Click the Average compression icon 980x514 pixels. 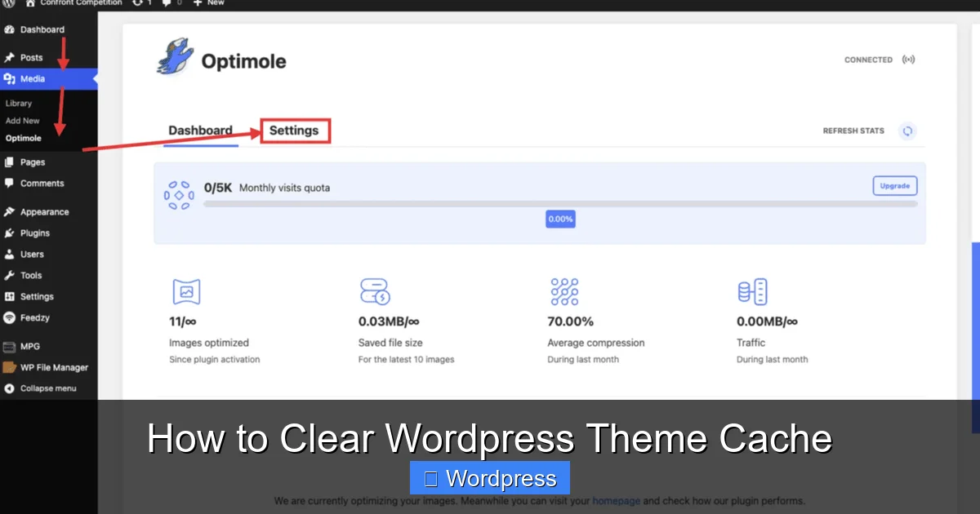(x=564, y=291)
